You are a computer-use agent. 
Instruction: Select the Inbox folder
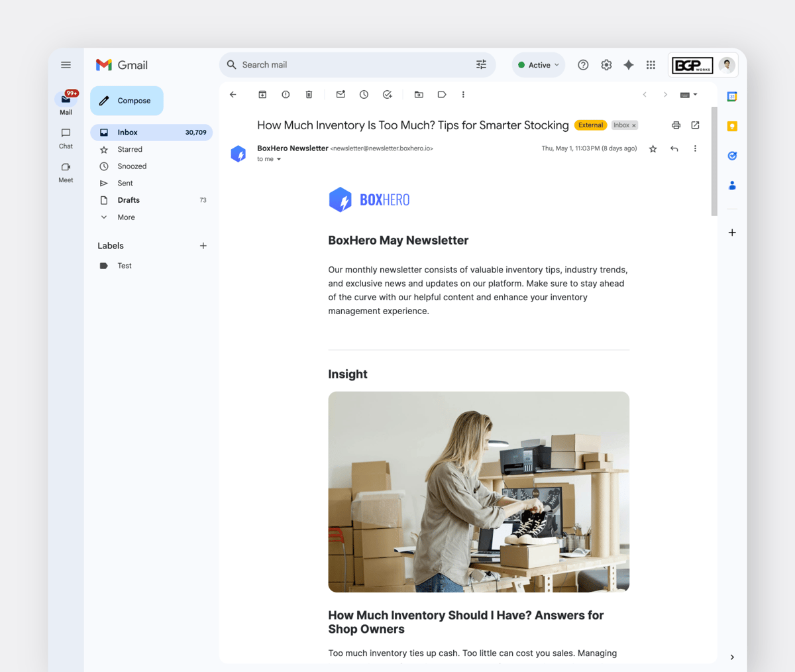click(152, 133)
